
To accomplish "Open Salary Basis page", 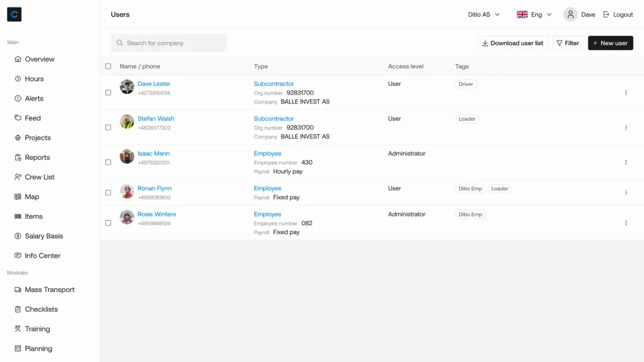I will [x=44, y=236].
